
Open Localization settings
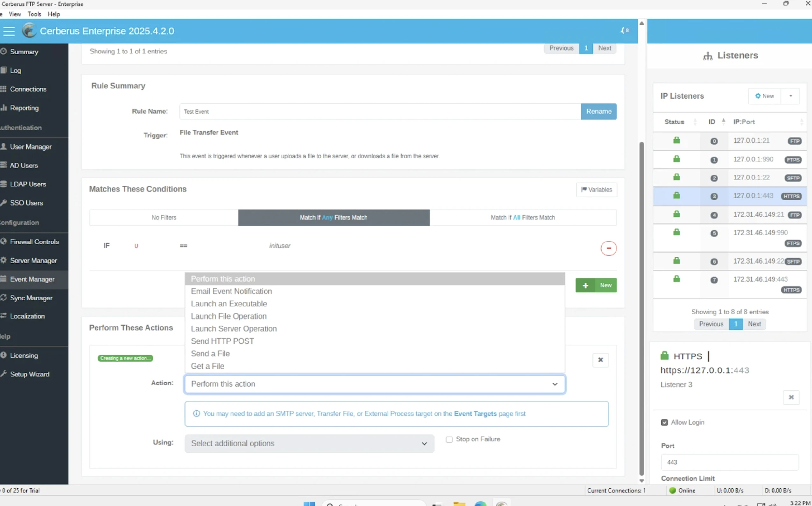(27, 316)
